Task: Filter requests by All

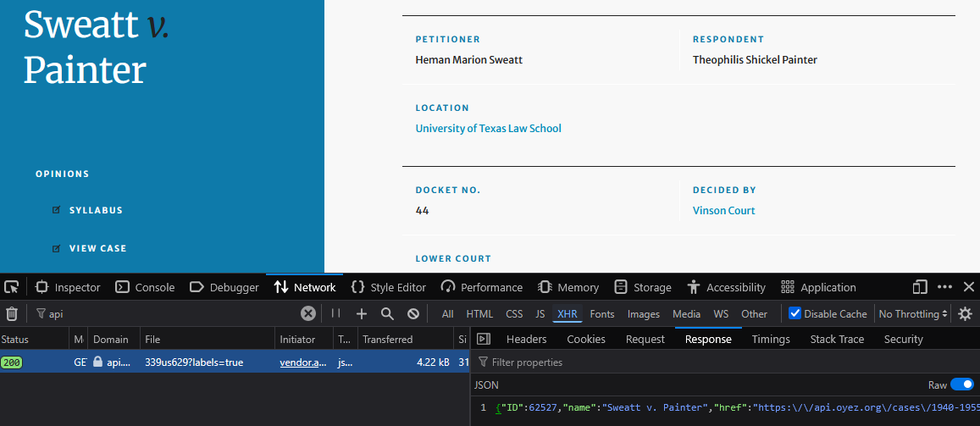Action: (x=447, y=314)
